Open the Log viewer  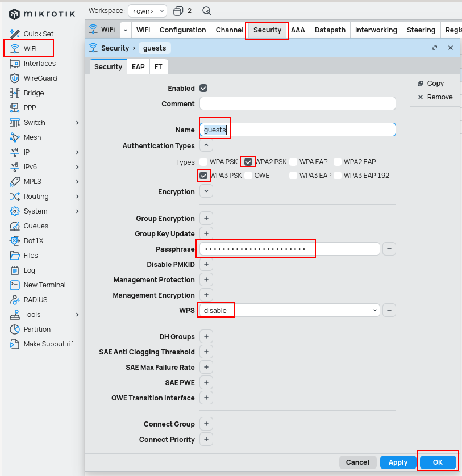pyautogui.click(x=23, y=270)
